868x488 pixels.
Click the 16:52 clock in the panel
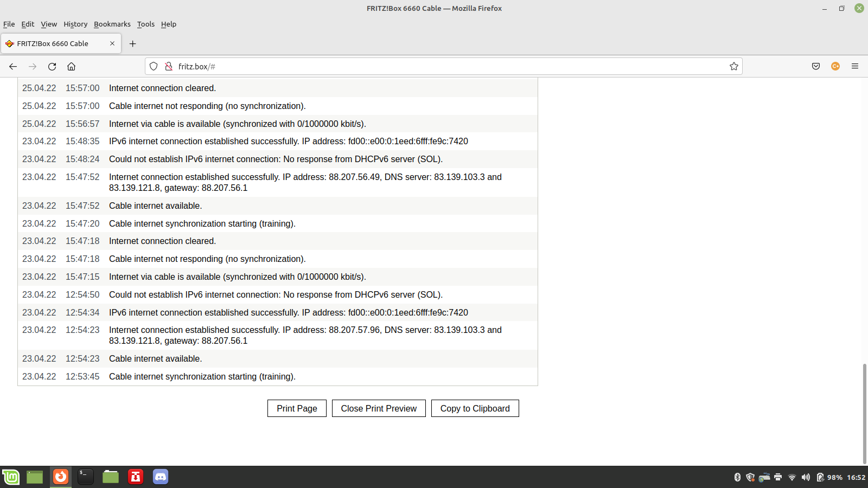856,477
